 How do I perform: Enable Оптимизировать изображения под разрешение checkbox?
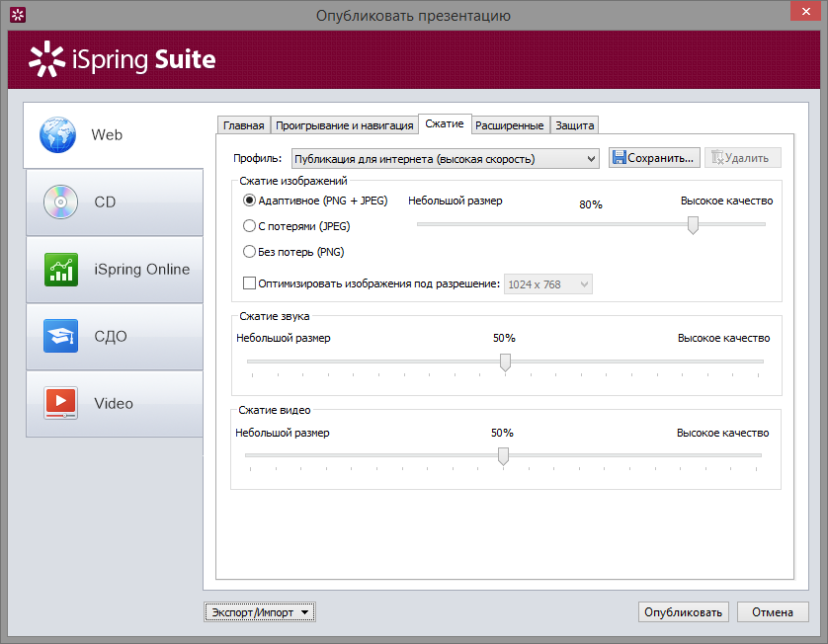coord(249,282)
